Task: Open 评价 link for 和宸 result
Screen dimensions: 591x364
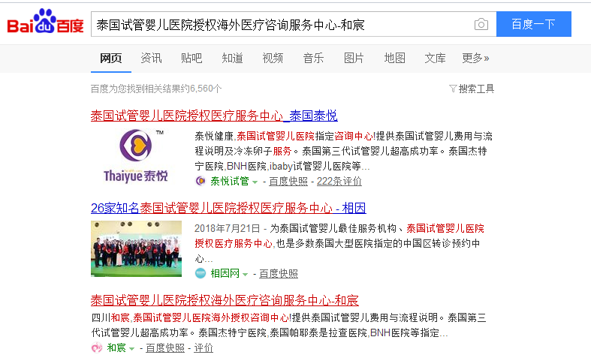Action: [x=204, y=347]
